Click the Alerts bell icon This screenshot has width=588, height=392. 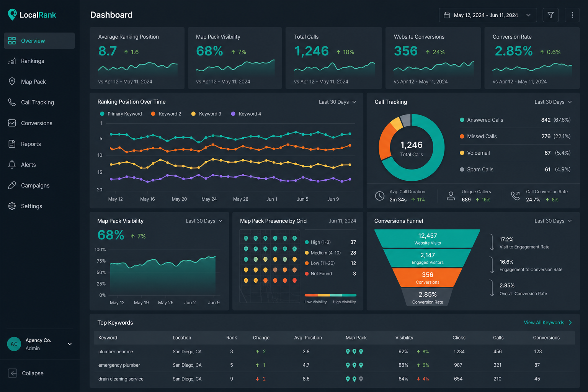pos(12,165)
